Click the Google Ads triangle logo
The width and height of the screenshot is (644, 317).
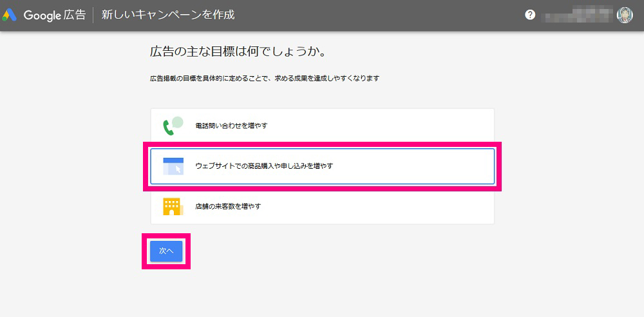coord(9,15)
